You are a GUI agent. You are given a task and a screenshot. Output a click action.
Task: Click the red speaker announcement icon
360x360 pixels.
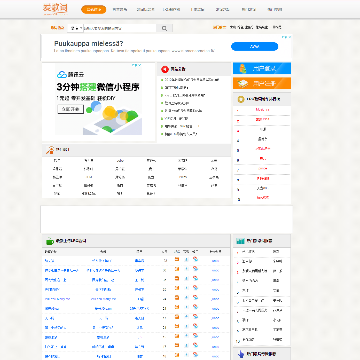pos(165,69)
